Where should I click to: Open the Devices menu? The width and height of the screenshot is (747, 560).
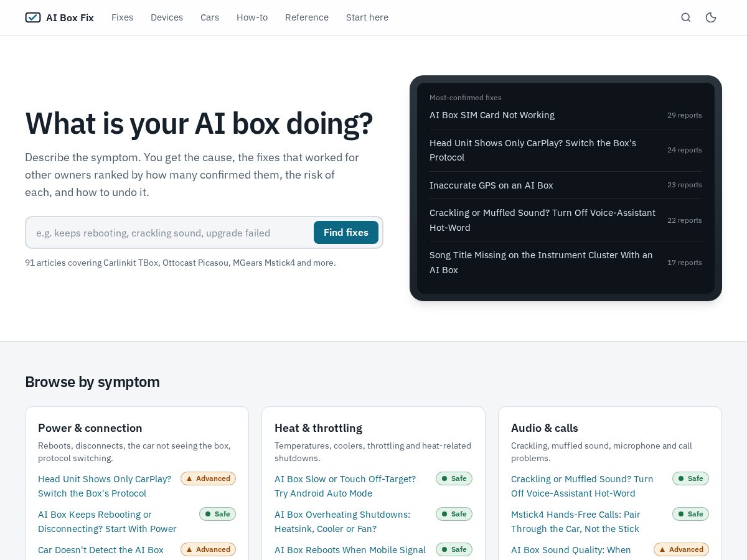pyautogui.click(x=167, y=17)
